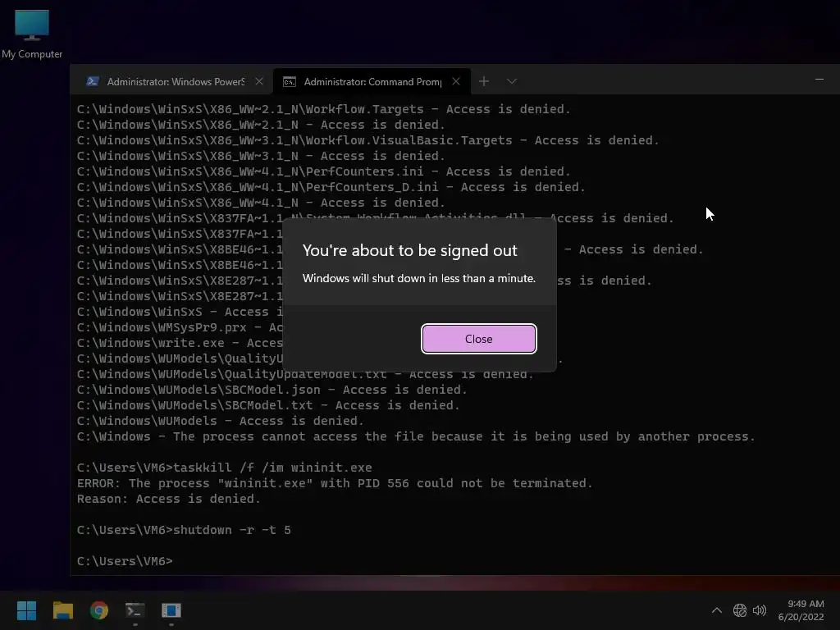Open My Computer desktop icon
Image resolution: width=840 pixels, height=630 pixels.
[32, 34]
